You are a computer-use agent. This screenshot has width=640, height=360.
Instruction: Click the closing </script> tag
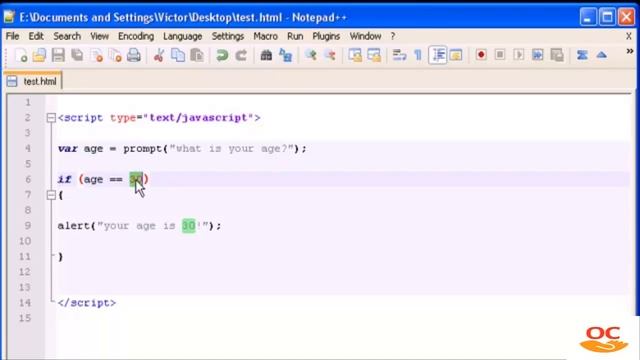coord(87,303)
